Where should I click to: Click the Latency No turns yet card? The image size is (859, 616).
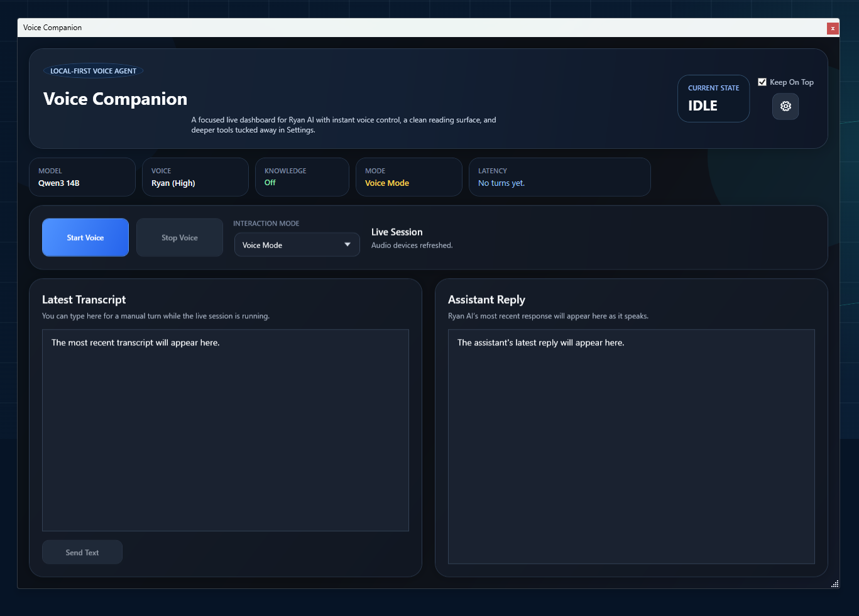560,177
